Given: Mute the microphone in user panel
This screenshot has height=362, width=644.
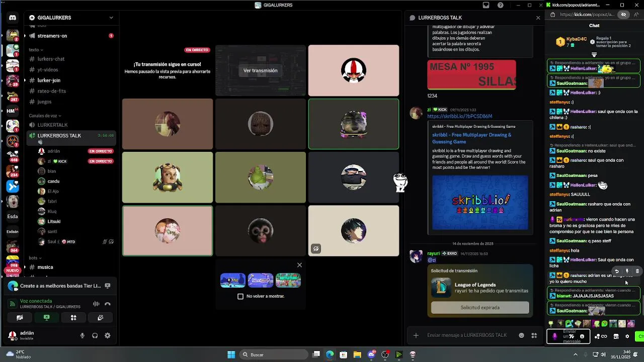Looking at the screenshot, I should [x=83, y=335].
